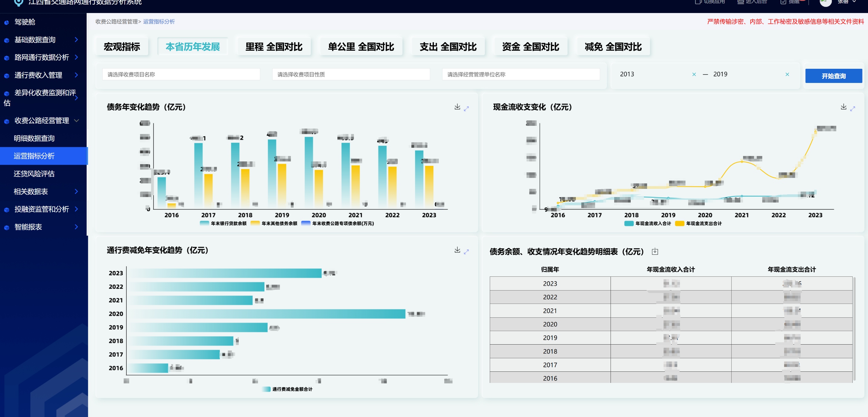Click the cube icon beside 通行费收入管理

click(7, 76)
